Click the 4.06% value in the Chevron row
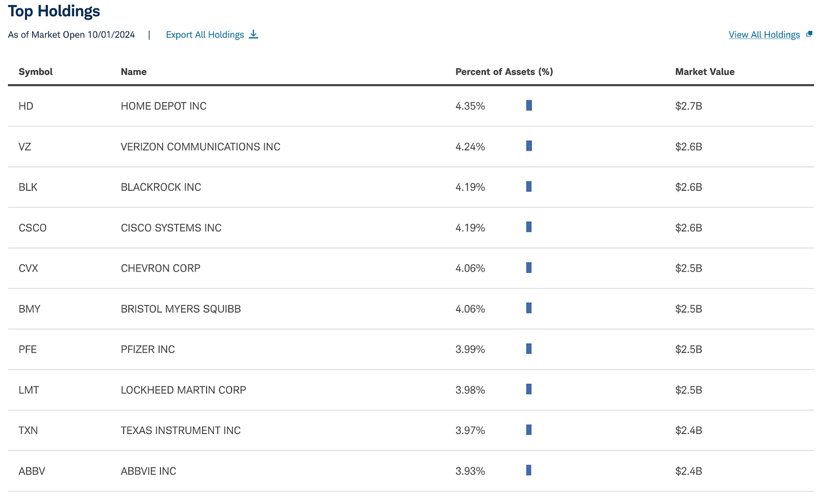Viewport: 822px width, 504px height. coord(470,268)
